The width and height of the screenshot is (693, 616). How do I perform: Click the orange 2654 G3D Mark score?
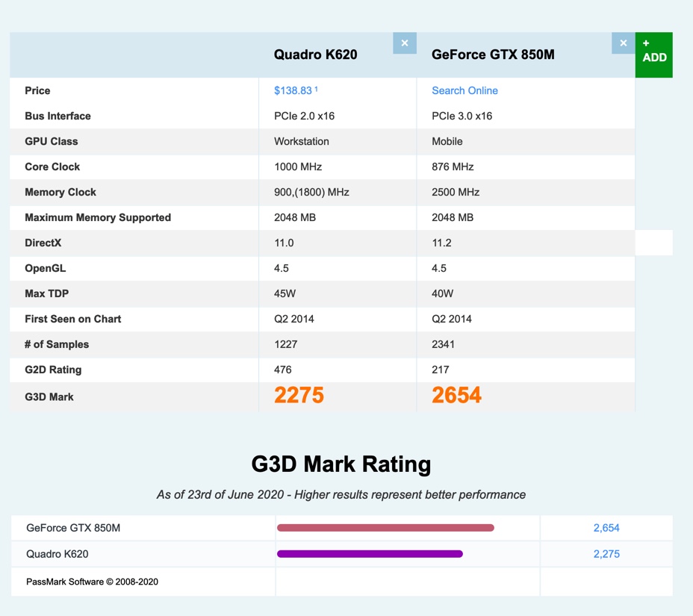point(456,395)
